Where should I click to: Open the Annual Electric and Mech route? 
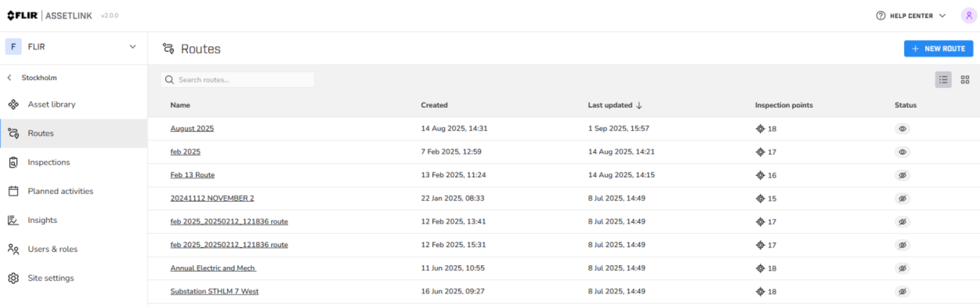(x=213, y=268)
